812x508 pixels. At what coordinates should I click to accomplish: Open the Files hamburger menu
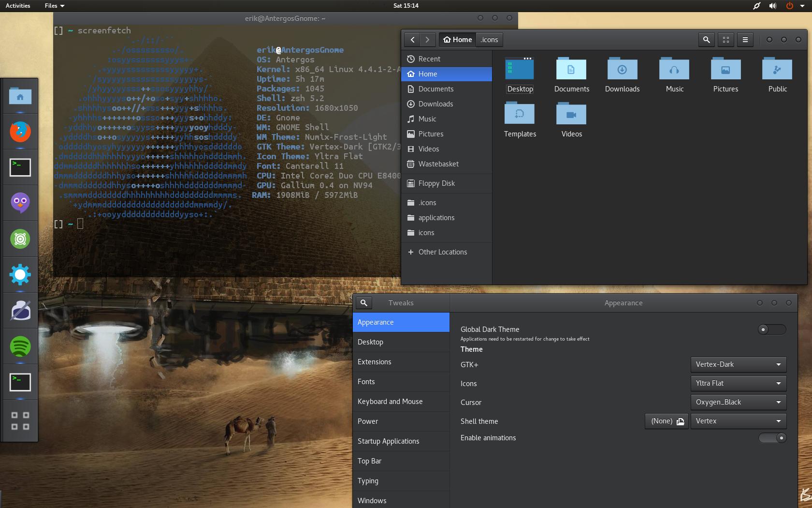click(x=745, y=40)
